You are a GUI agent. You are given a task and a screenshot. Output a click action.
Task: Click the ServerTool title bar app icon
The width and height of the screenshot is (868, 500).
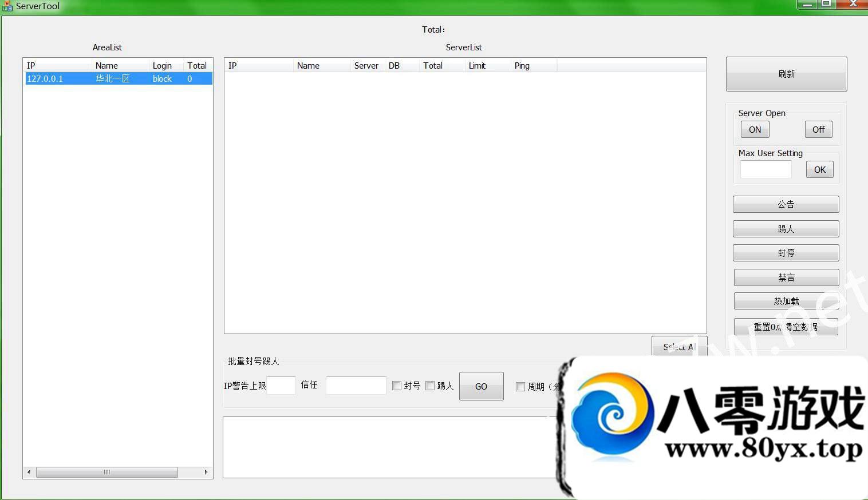tap(7, 6)
